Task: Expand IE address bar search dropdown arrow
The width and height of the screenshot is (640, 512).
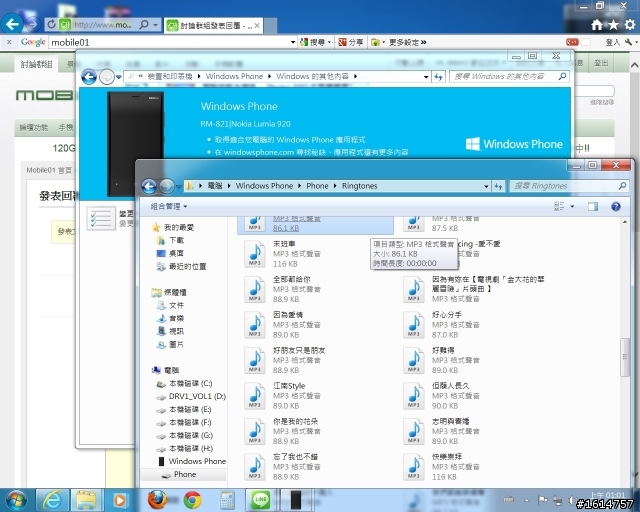Action: point(156,25)
